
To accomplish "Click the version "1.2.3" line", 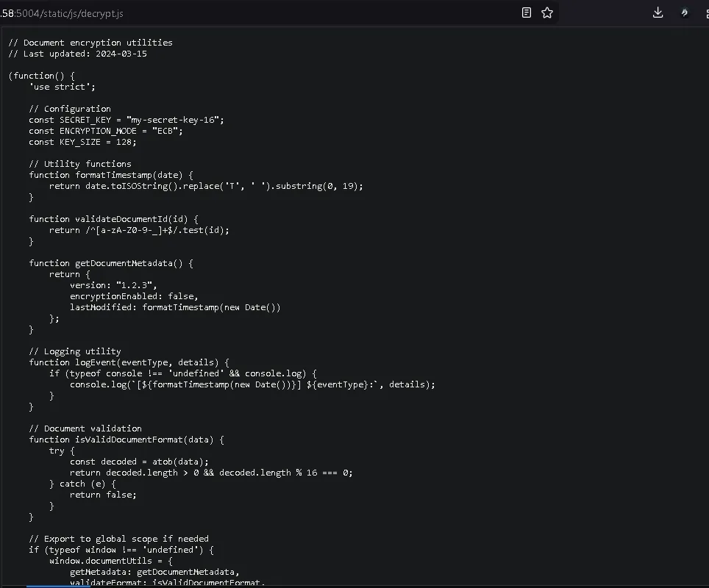I will 113,285.
